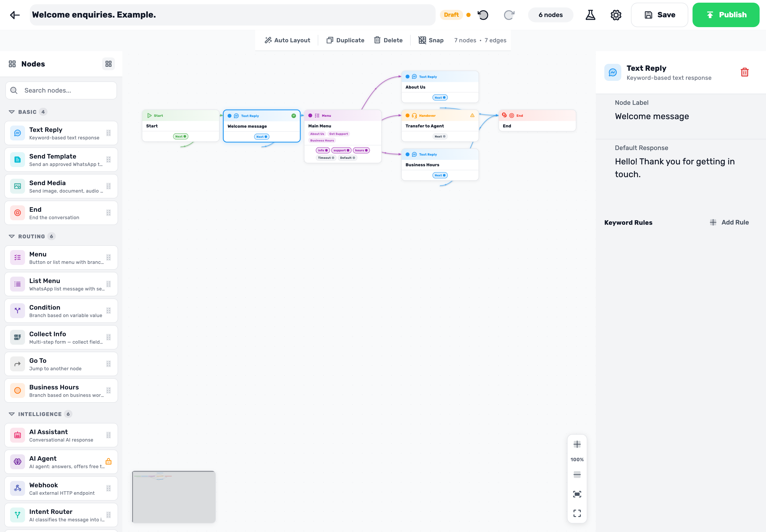
Task: Toggle Snap to grid
Action: (431, 40)
